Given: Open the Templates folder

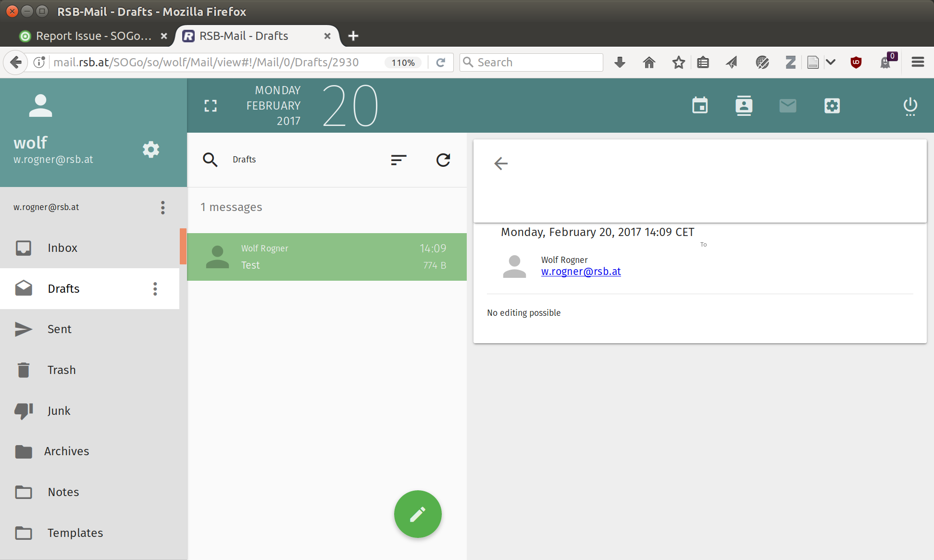Looking at the screenshot, I should click(x=75, y=533).
